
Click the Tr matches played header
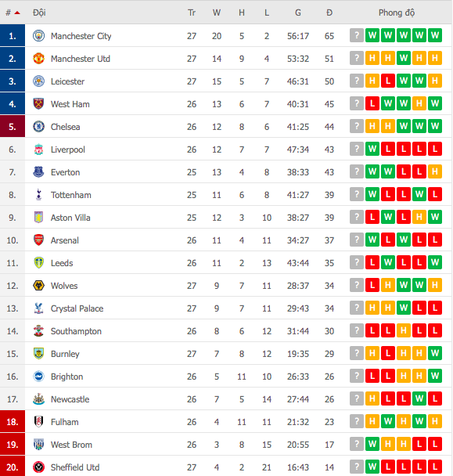(192, 13)
